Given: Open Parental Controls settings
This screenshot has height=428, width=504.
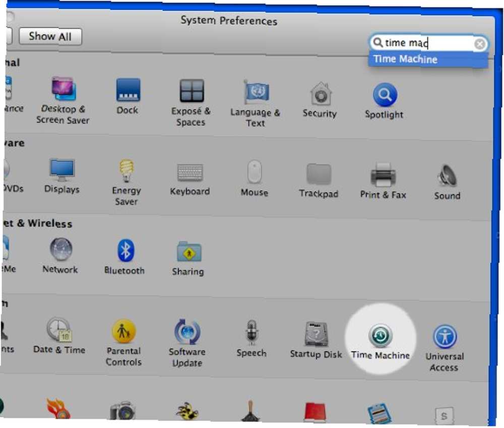Looking at the screenshot, I should [x=124, y=342].
